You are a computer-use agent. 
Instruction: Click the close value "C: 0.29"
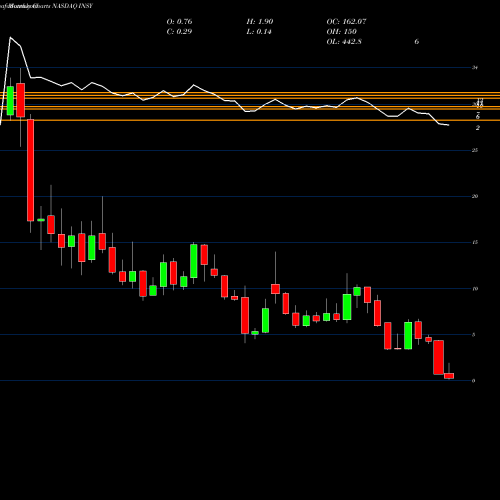tap(179, 32)
